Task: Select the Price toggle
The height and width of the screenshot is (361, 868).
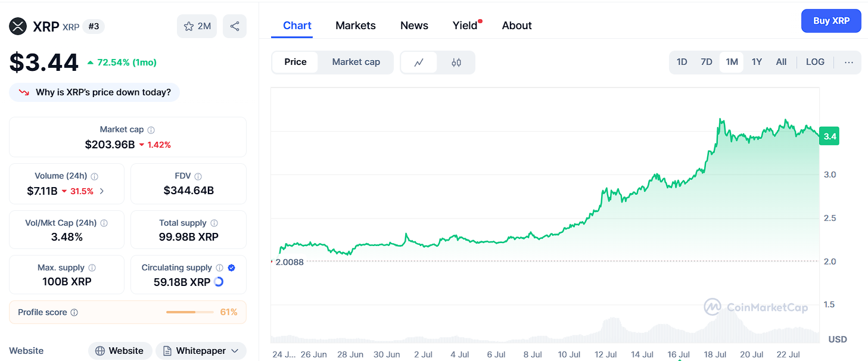Action: click(x=295, y=63)
